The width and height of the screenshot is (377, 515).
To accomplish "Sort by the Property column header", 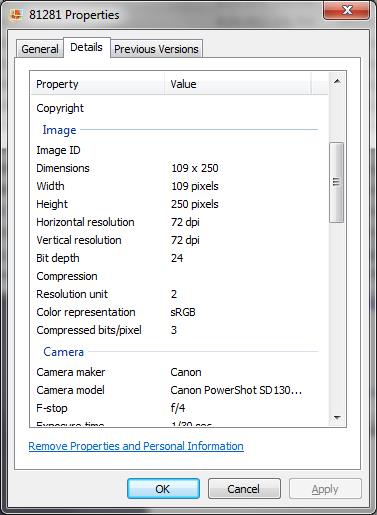I will [x=98, y=84].
